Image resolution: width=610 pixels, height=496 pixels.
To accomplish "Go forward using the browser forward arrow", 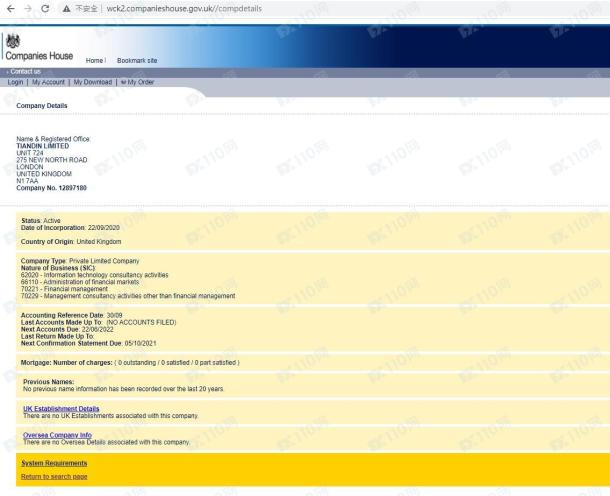I will 28,9.
